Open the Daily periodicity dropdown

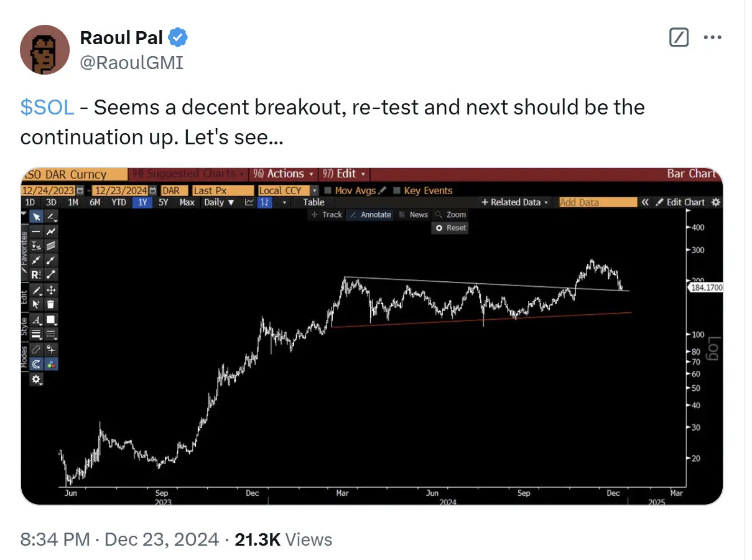click(x=220, y=202)
